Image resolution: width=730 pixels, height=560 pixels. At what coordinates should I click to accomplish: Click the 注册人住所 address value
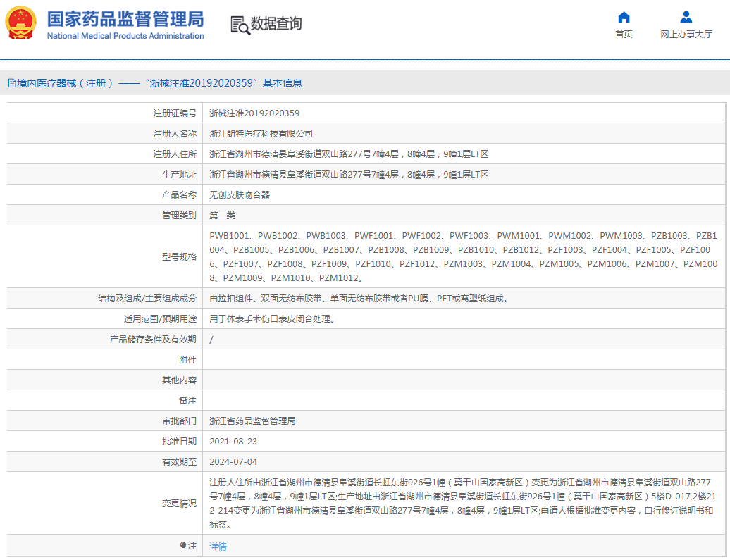tap(349, 154)
